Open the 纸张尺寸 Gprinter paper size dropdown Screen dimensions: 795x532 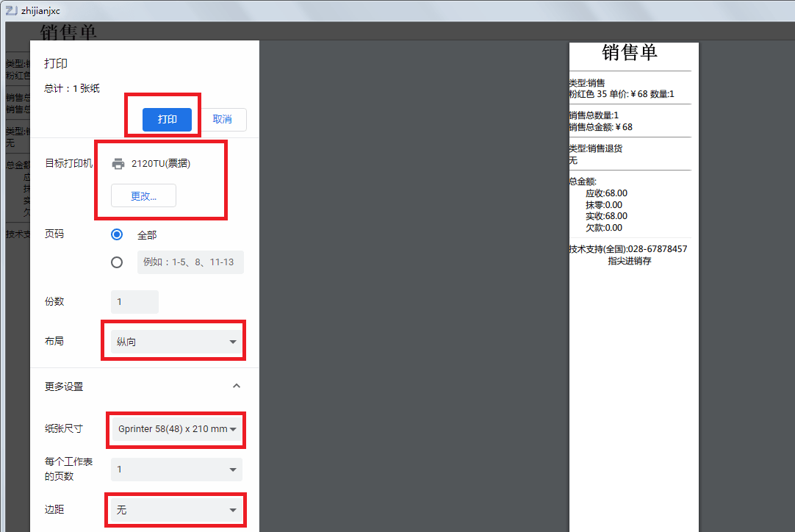tap(176, 429)
